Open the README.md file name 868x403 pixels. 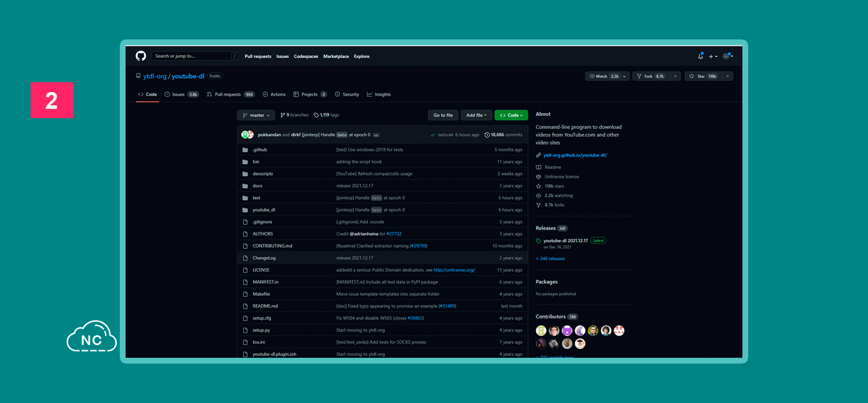(x=265, y=306)
